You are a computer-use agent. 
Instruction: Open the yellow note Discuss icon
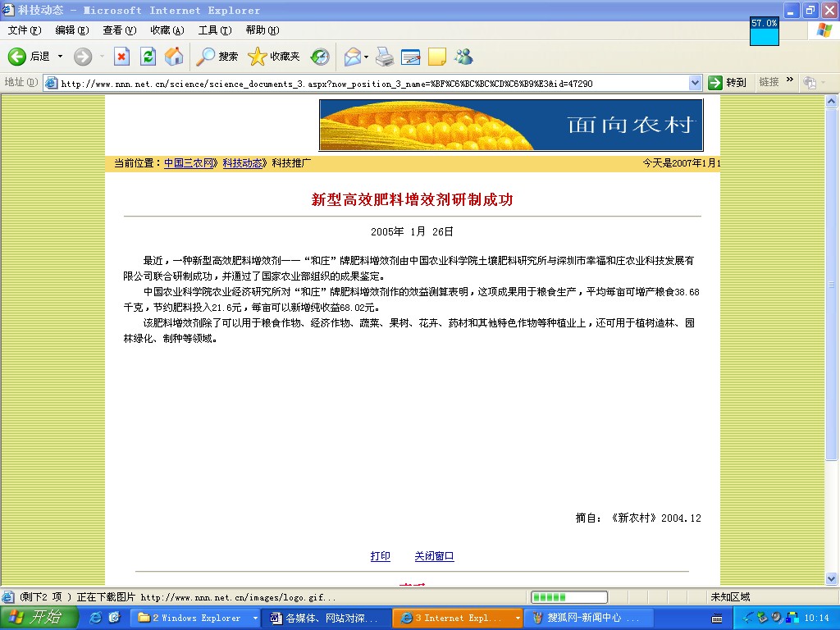click(436, 57)
